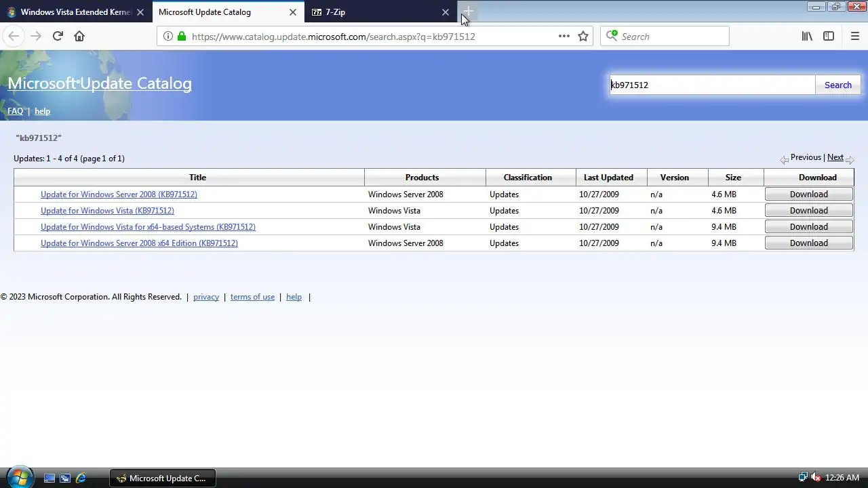Launch Internet Explorer from quick launch
The width and height of the screenshot is (868, 488).
click(x=81, y=478)
